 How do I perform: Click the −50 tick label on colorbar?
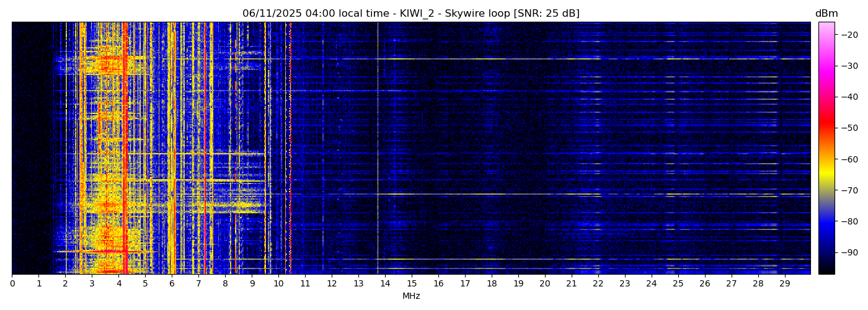pyautogui.click(x=847, y=128)
